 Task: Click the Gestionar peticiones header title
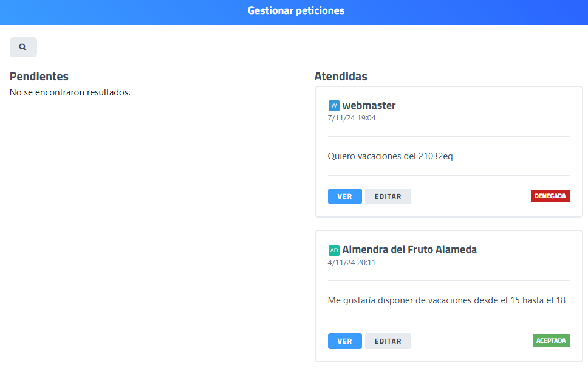(x=296, y=11)
